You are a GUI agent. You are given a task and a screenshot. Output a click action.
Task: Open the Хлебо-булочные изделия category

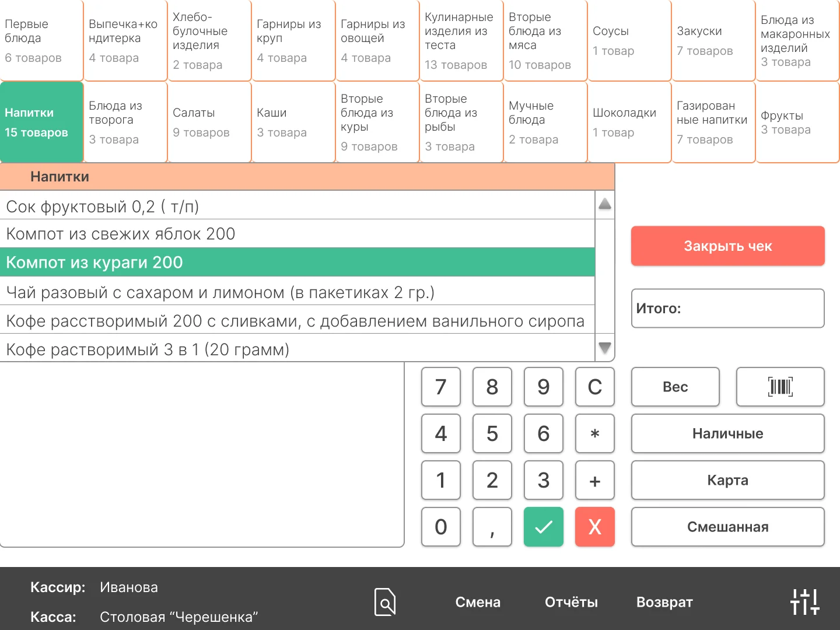pyautogui.click(x=210, y=41)
